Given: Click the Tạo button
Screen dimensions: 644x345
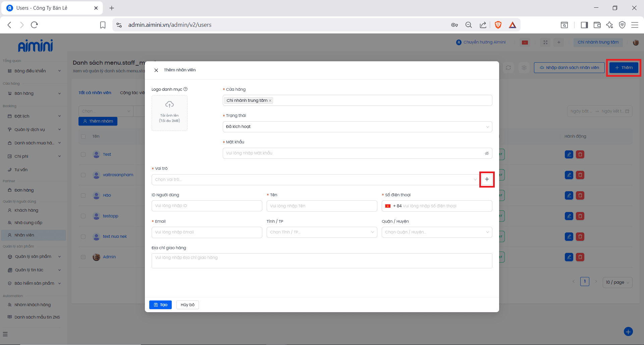Looking at the screenshot, I should 160,305.
